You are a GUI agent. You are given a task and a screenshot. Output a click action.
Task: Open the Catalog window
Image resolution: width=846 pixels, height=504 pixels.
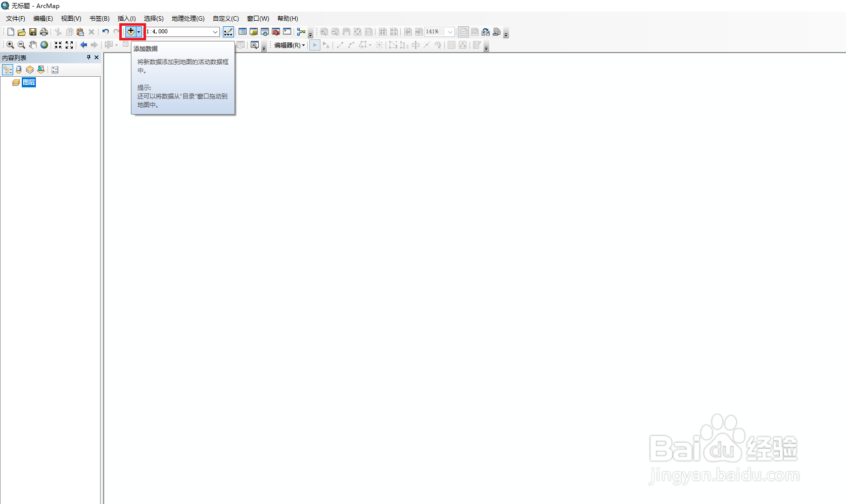(254, 32)
